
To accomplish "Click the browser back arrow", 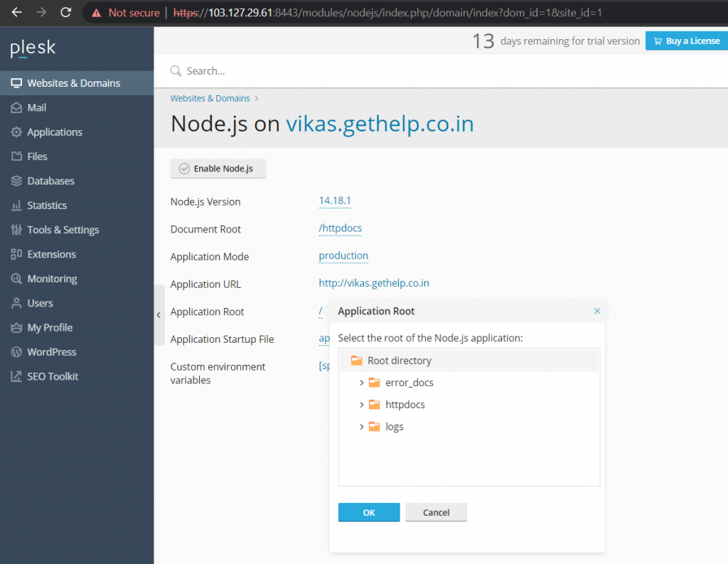I will coord(17,13).
